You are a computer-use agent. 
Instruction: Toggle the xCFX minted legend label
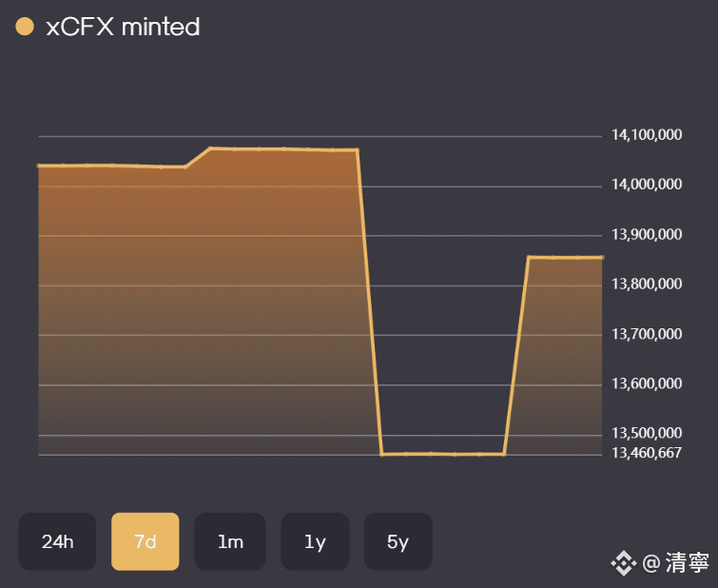tap(123, 28)
